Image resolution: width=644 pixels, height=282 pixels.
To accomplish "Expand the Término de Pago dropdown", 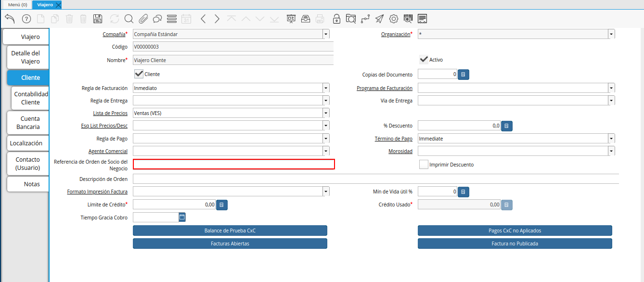I will (x=611, y=139).
